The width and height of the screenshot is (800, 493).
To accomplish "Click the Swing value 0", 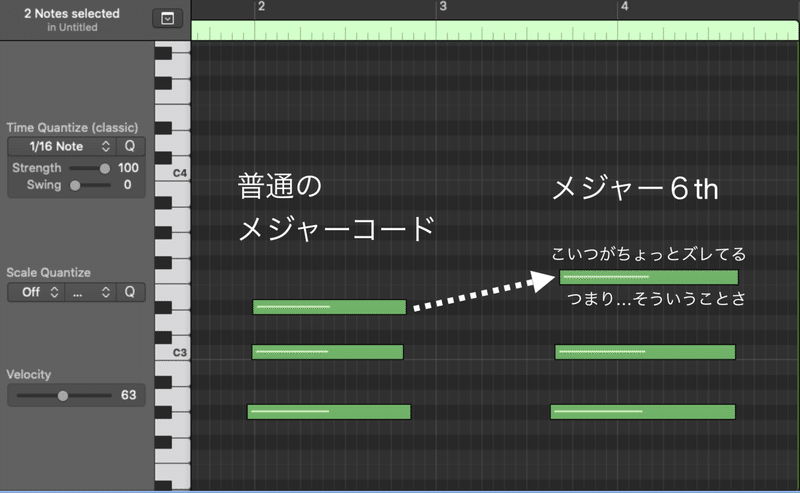I will point(128,185).
